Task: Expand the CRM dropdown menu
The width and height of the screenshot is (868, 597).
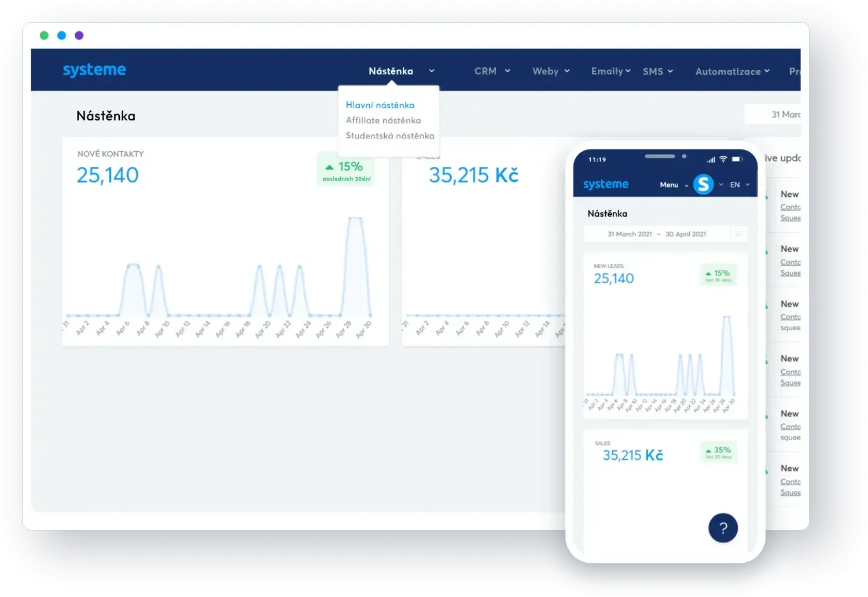Action: [x=492, y=71]
